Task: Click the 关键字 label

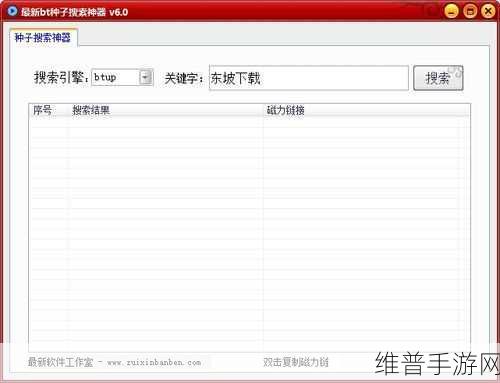Action: click(184, 78)
